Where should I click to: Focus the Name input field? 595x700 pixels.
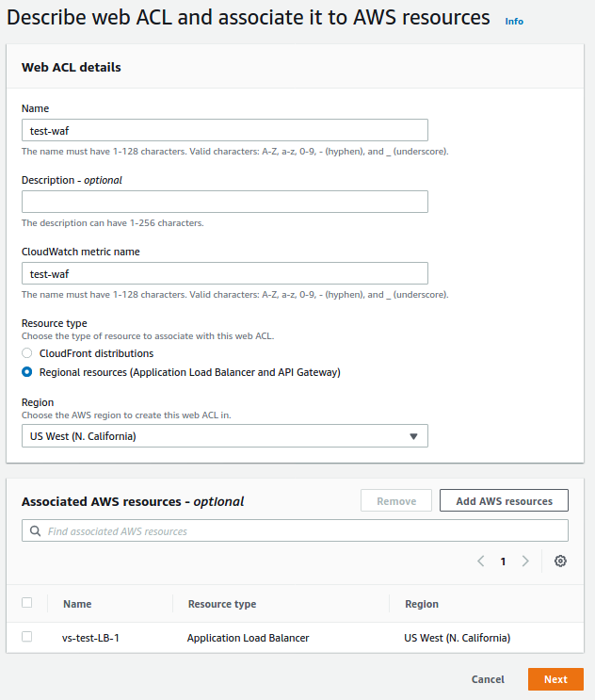tap(224, 130)
